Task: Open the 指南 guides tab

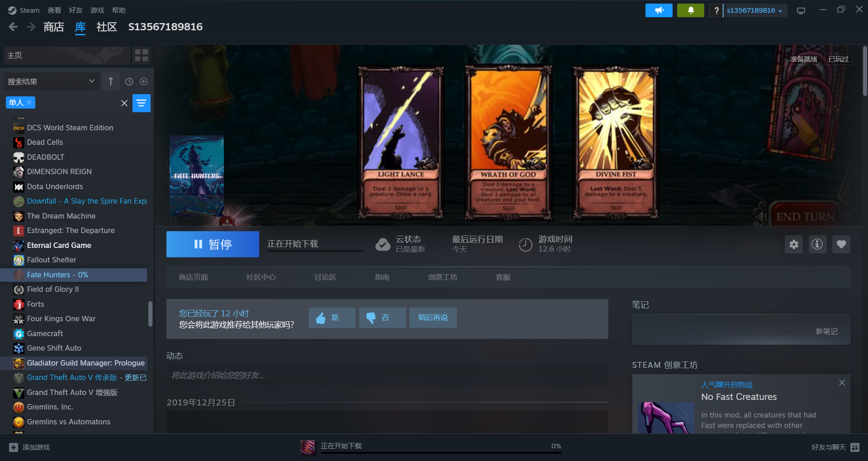Action: coord(382,277)
